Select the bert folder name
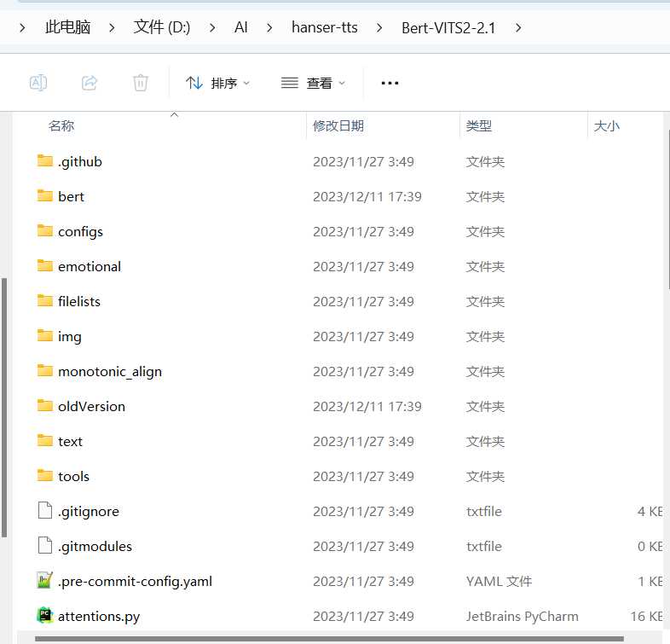Image resolution: width=670 pixels, height=644 pixels. (x=71, y=197)
